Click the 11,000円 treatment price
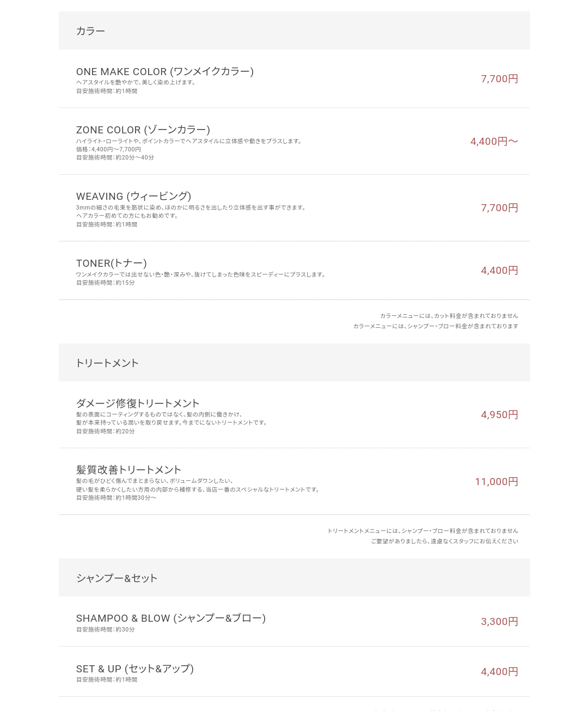The height and width of the screenshot is (711, 588). point(497,482)
